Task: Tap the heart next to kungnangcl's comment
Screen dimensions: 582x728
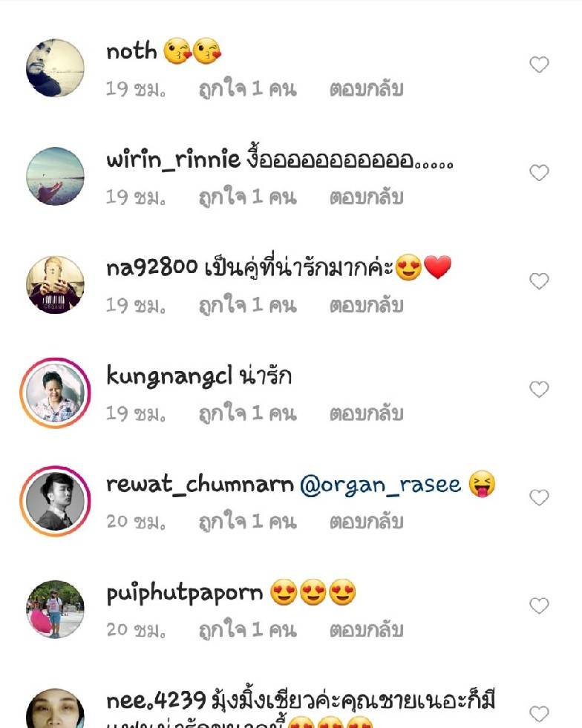Action: 539,389
